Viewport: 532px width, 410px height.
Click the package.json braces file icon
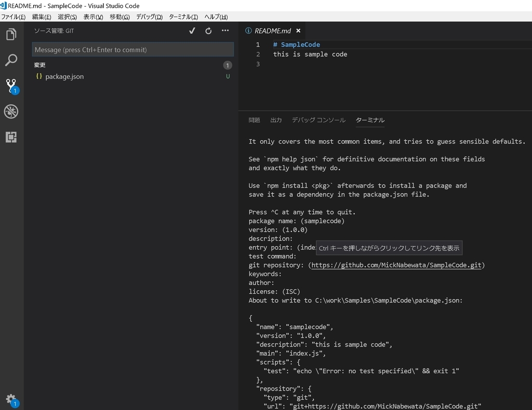click(39, 76)
